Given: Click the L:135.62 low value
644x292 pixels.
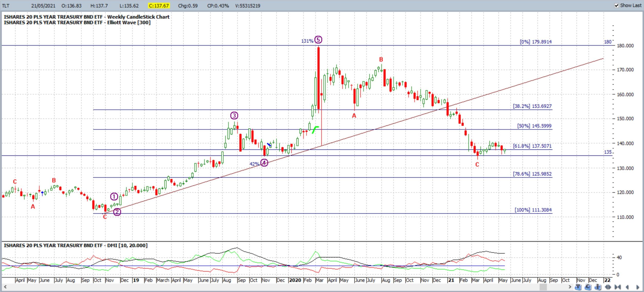Looking at the screenshot, I should (x=129, y=6).
